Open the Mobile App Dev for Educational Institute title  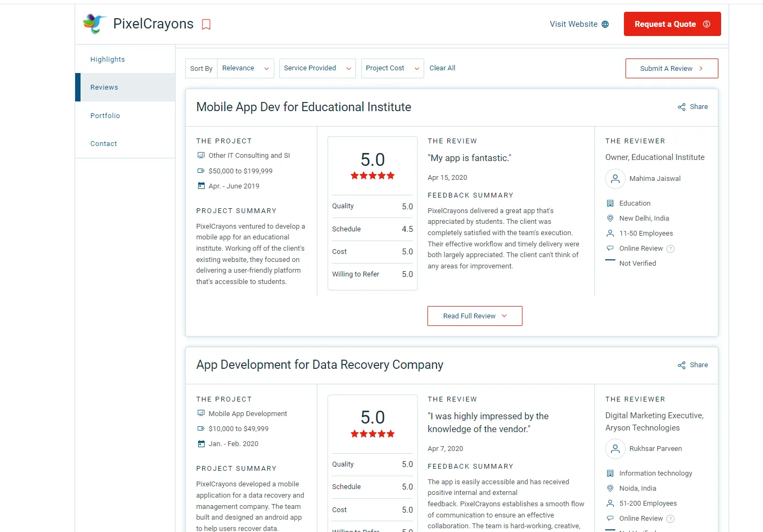point(304,107)
